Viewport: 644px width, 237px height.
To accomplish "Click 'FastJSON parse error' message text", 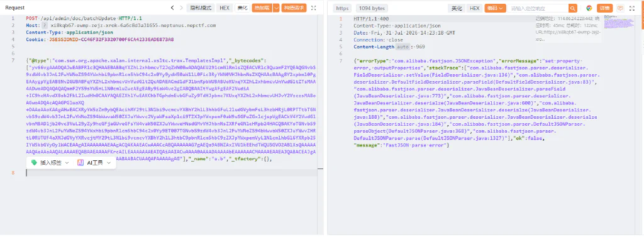I will [415, 145].
